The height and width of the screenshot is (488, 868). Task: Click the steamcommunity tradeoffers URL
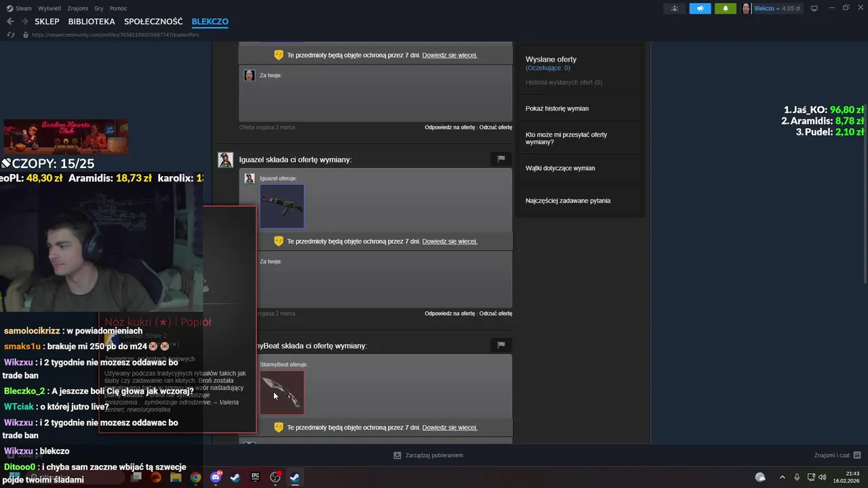(115, 35)
